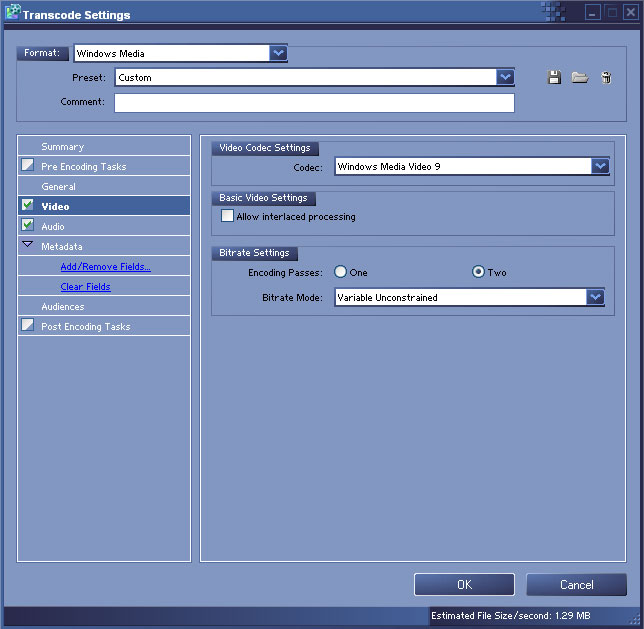The image size is (644, 629).
Task: Open the Preset dropdown arrow
Action: pyautogui.click(x=505, y=77)
